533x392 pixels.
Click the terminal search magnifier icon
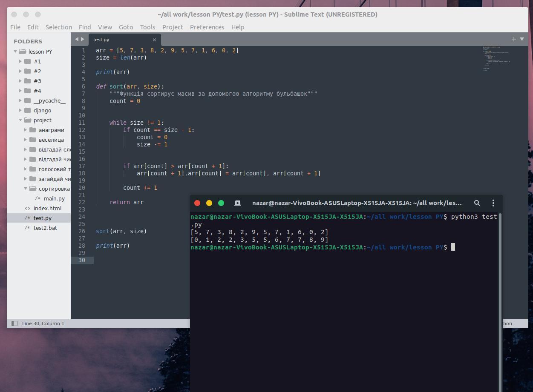tap(477, 203)
